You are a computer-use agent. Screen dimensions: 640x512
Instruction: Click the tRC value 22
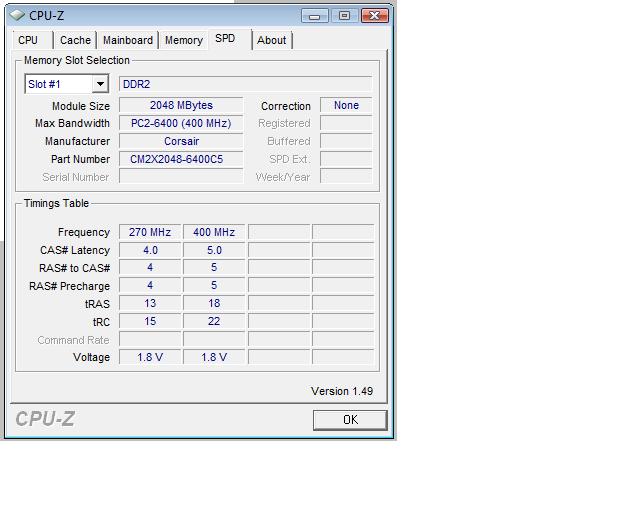(x=214, y=321)
